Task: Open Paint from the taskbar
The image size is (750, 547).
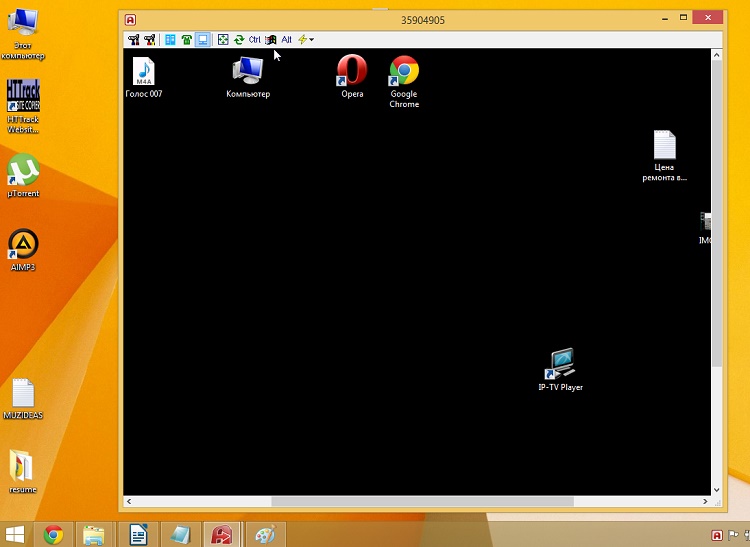Action: point(266,534)
